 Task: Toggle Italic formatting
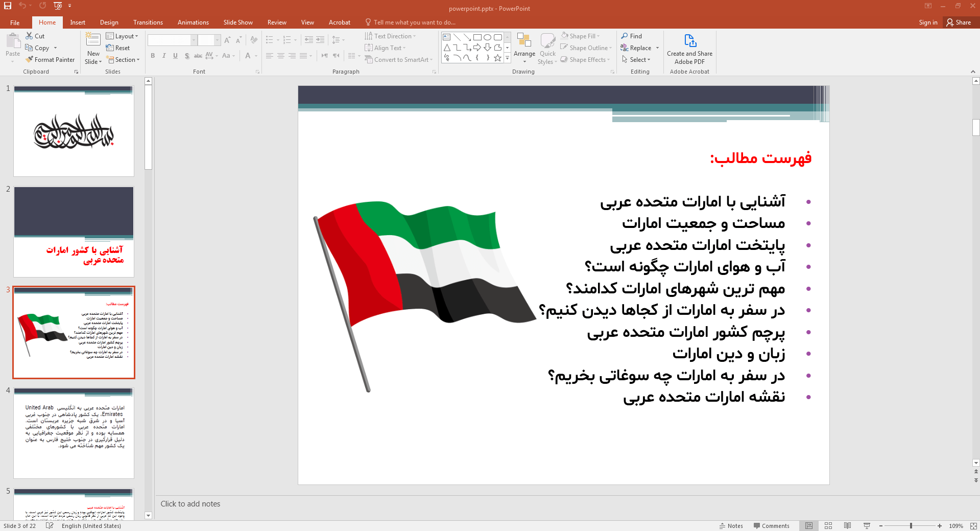[x=164, y=56]
